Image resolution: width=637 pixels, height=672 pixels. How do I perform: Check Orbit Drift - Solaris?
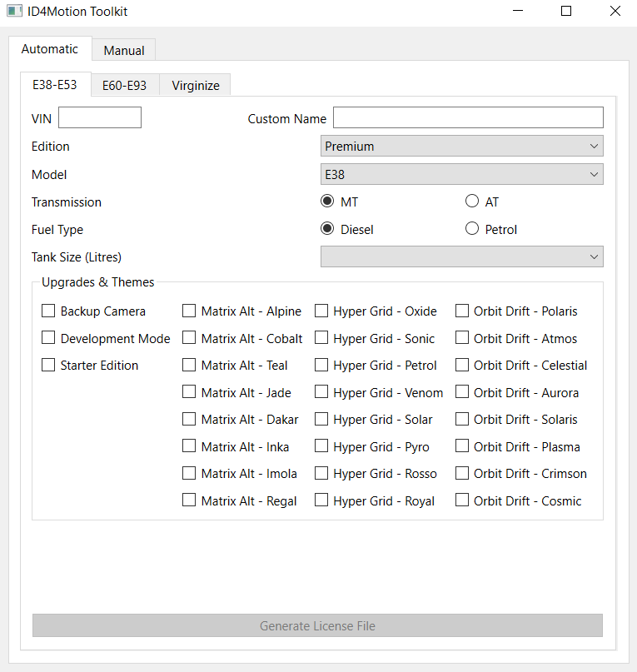tap(461, 419)
